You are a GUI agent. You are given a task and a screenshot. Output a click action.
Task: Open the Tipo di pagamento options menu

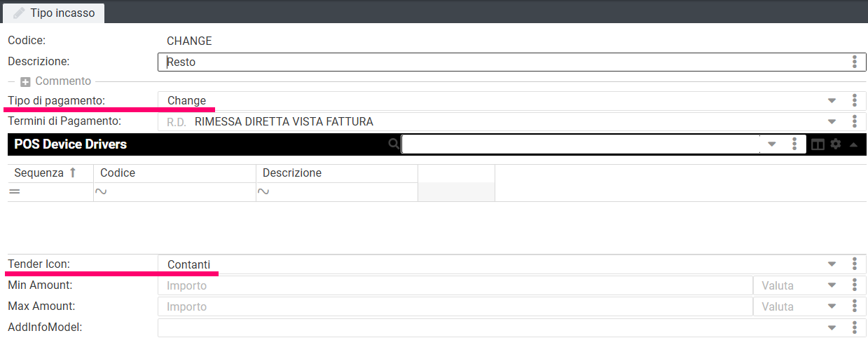(855, 101)
